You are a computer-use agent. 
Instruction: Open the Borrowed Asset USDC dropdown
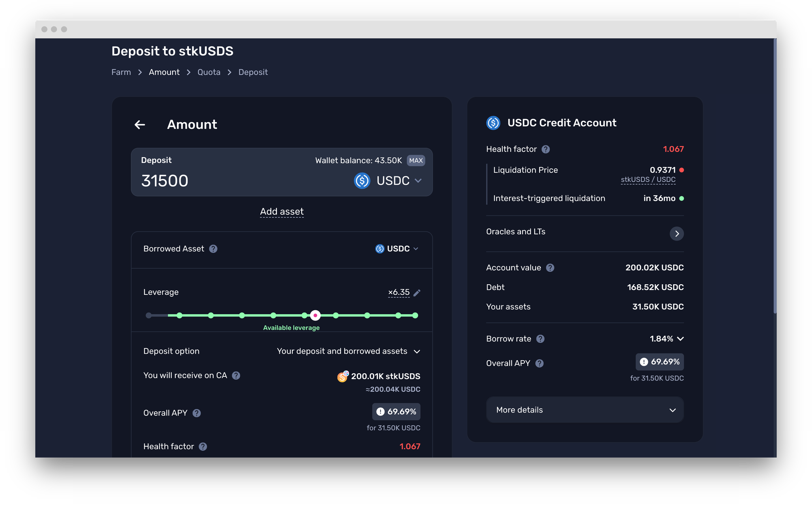click(x=397, y=249)
